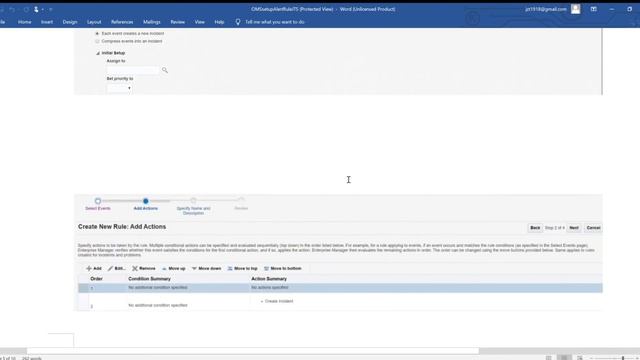
Task: Open the Customize Quick Access Toolbar dropdown
Action: [x=51, y=9]
